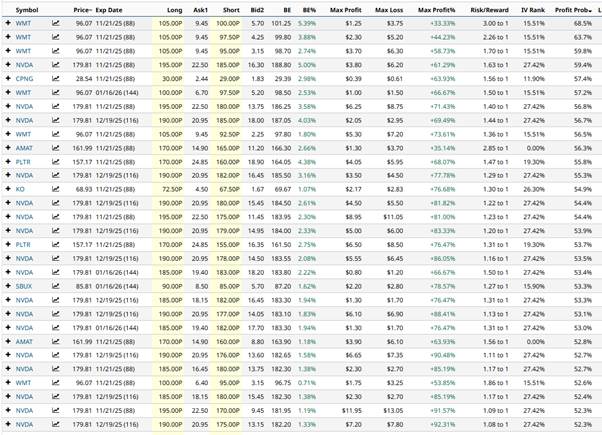Viewport: 602px width, 435px height.
Task: Click the '3.00 to 1' Risk/Reward cell
Action: 496,23
